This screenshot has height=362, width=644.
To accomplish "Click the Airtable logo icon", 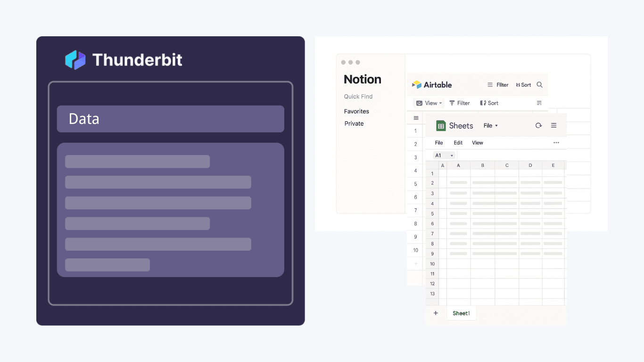I will [417, 85].
